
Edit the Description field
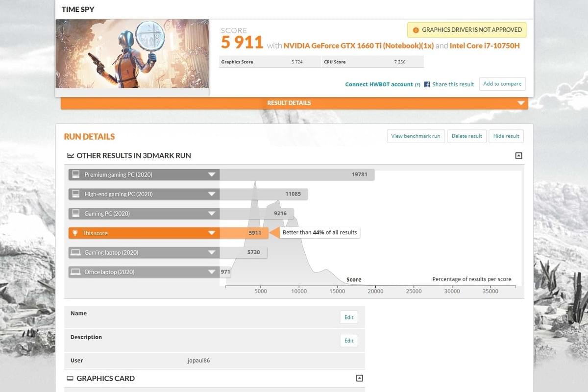[349, 341]
